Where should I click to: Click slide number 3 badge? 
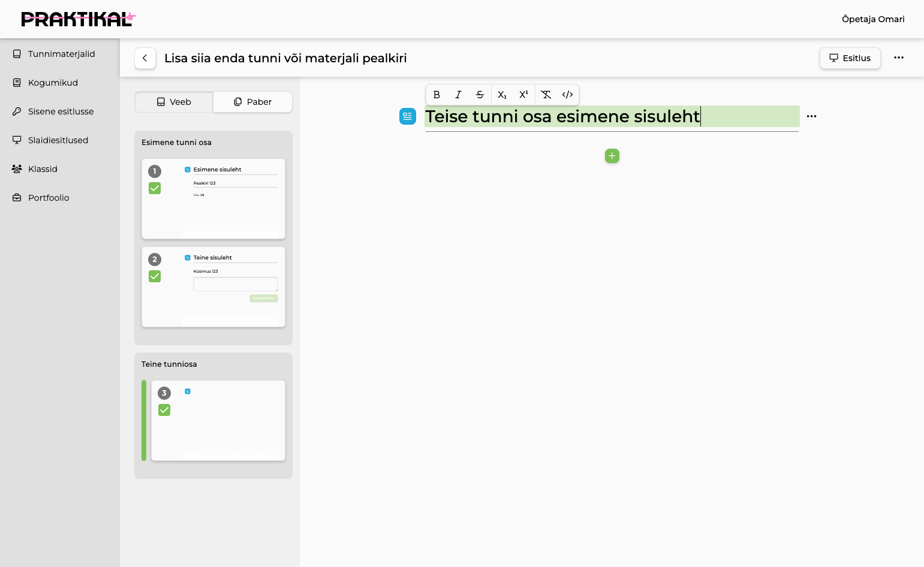click(x=164, y=393)
